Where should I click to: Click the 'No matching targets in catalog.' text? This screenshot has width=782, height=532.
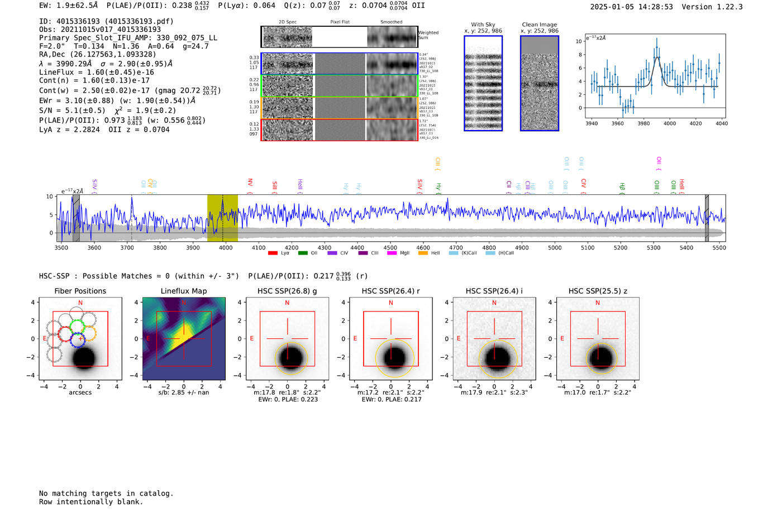[x=106, y=493]
